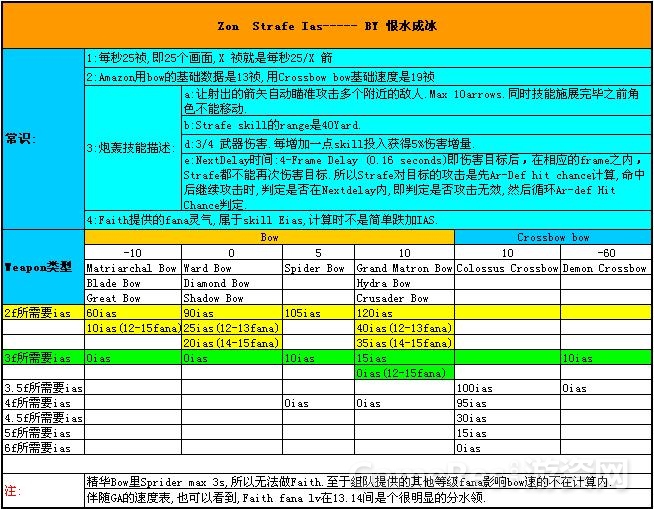Viewport: 654px width, 509px height.
Task: Select the 'Crusader Bow' cell
Action: (404, 298)
